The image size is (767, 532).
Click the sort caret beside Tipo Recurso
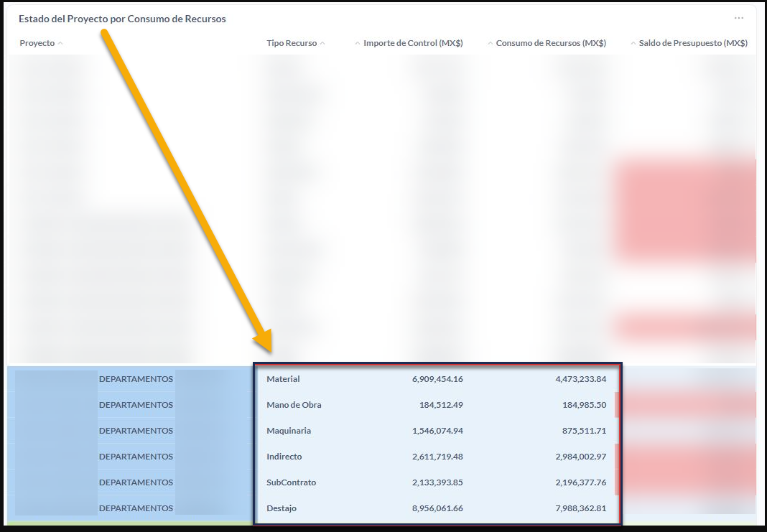322,44
